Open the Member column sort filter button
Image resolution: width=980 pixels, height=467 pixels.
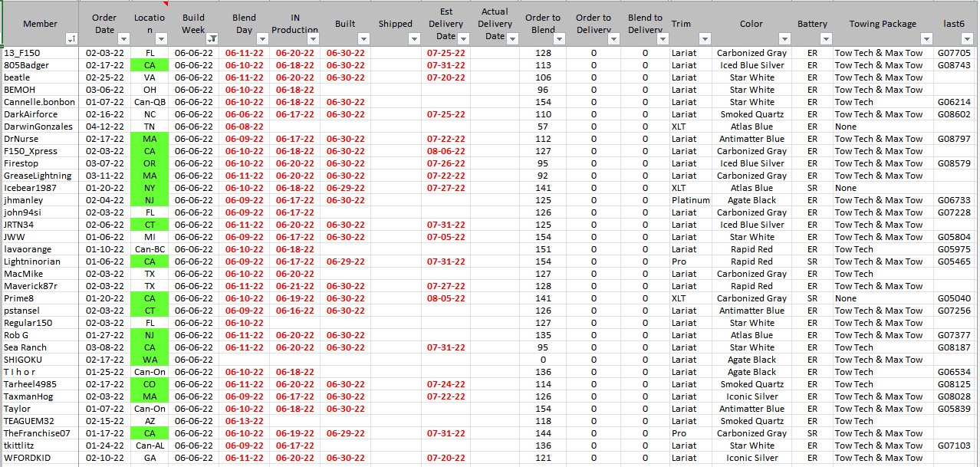71,38
